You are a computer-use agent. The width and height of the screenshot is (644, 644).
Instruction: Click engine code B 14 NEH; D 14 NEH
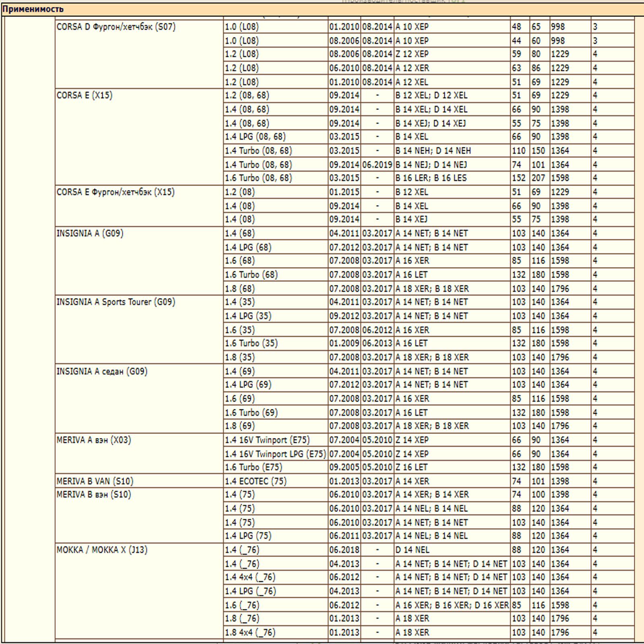point(433,151)
